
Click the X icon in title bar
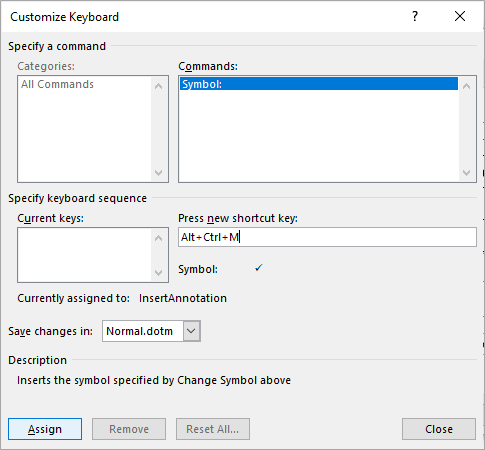click(460, 16)
